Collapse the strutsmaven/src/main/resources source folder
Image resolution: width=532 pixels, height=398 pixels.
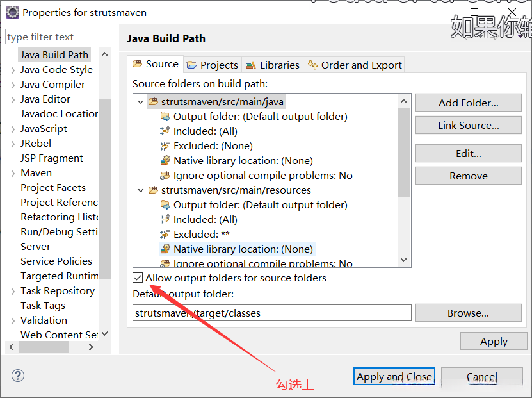point(140,190)
